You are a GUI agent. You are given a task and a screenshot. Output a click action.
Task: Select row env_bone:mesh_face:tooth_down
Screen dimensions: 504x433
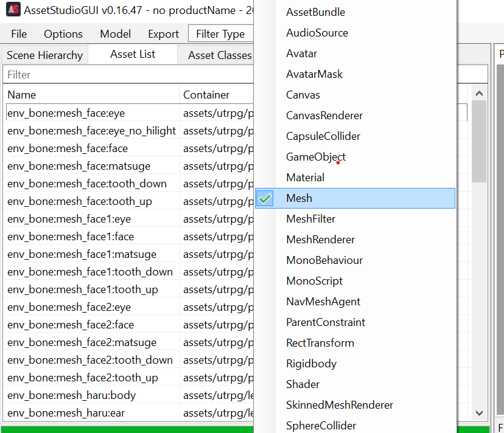pos(128,184)
